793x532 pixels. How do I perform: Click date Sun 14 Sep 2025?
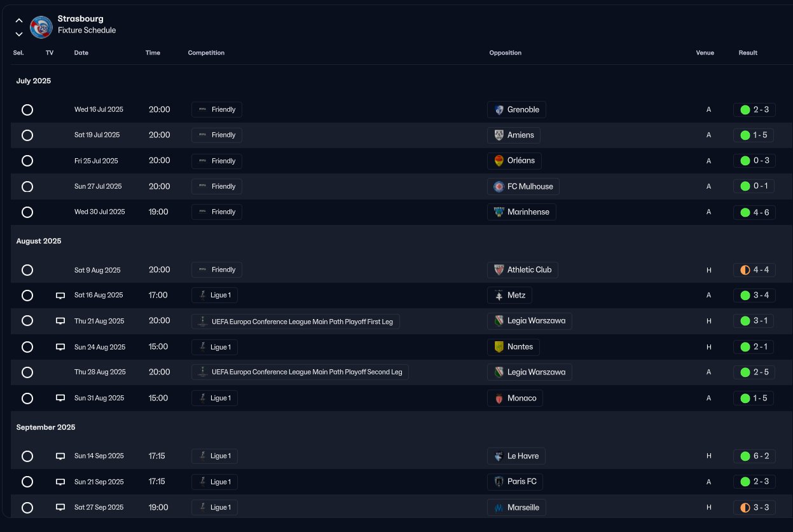tap(99, 456)
